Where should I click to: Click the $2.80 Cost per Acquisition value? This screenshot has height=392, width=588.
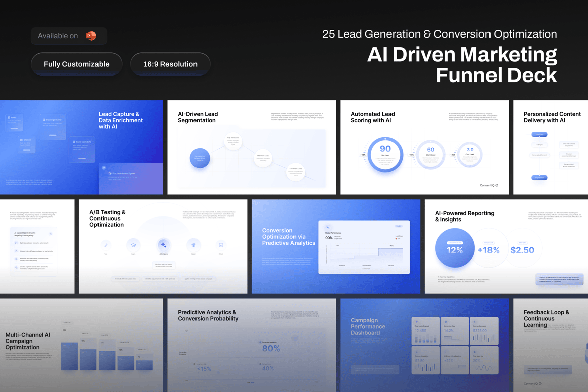point(420,361)
